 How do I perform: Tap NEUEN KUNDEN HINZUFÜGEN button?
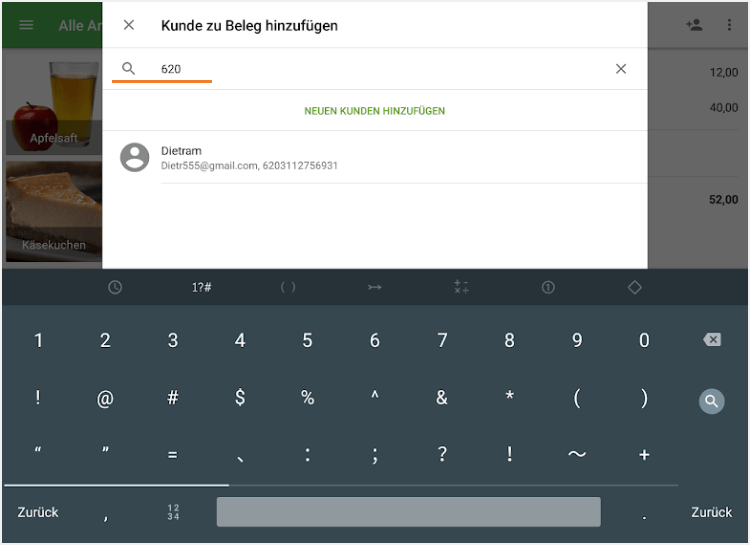click(375, 111)
